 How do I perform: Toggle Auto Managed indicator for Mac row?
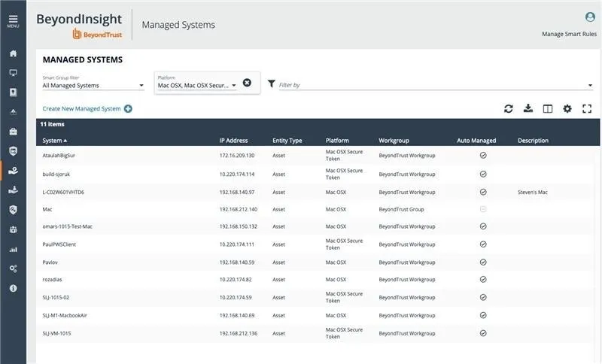[x=483, y=209]
